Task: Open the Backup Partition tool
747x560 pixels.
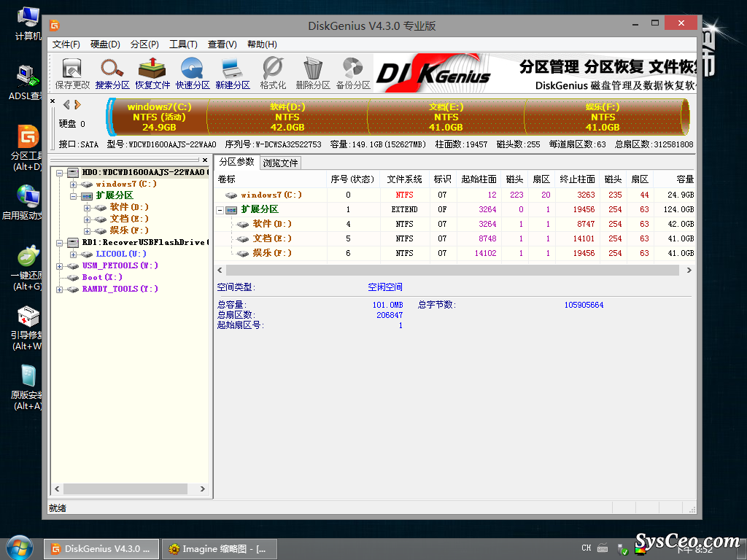Action: coord(353,74)
